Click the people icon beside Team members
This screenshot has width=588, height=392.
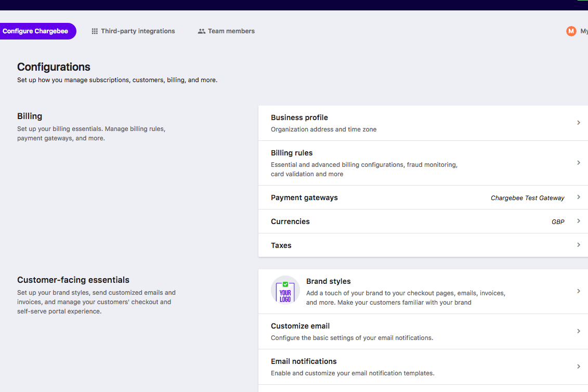(x=202, y=31)
